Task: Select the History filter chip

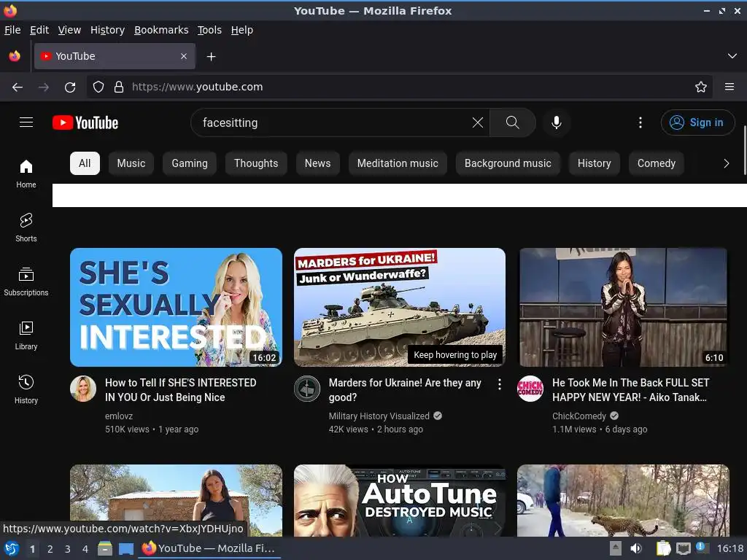Action: (x=594, y=163)
